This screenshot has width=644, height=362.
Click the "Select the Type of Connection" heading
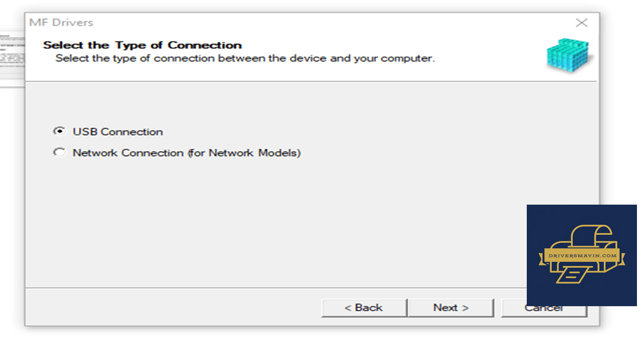[x=142, y=45]
